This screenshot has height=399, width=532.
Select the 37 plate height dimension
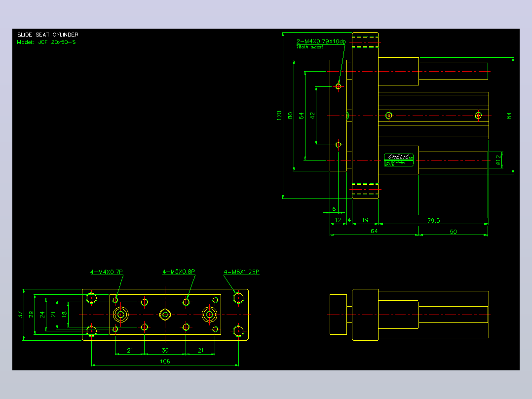click(x=20, y=315)
